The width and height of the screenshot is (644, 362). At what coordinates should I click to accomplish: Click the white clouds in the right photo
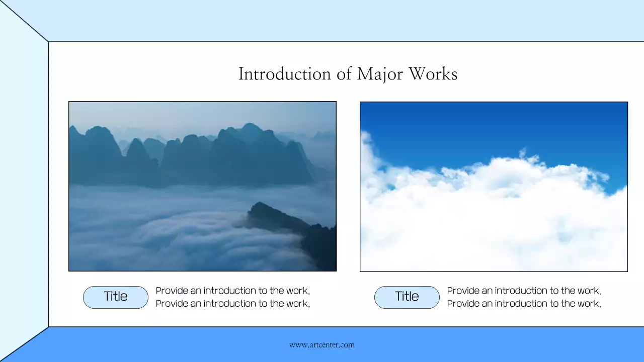(x=493, y=216)
